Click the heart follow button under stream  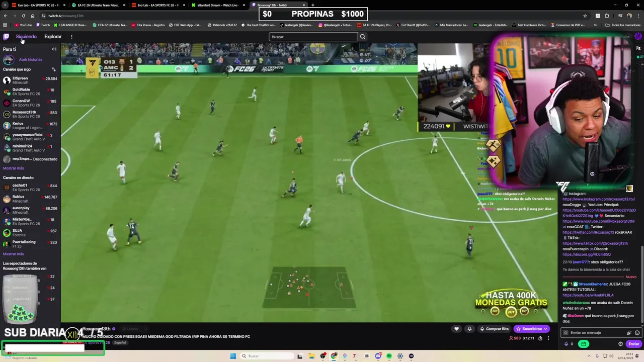pyautogui.click(x=456, y=329)
